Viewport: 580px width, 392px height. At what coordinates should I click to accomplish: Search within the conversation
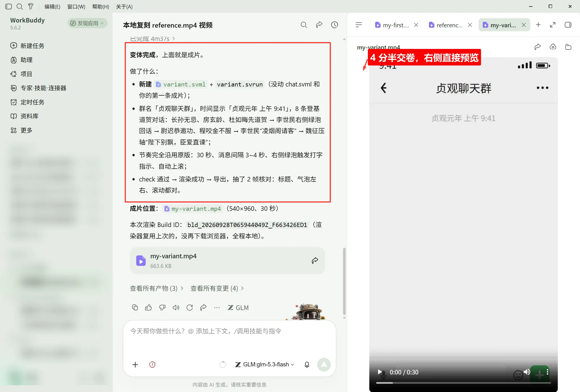coord(304,25)
